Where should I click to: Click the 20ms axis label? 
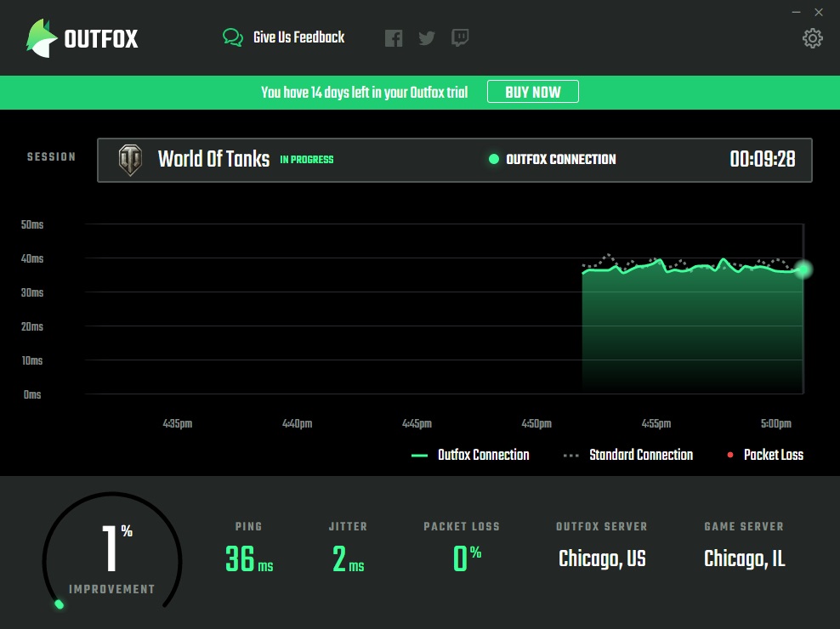tap(32, 326)
